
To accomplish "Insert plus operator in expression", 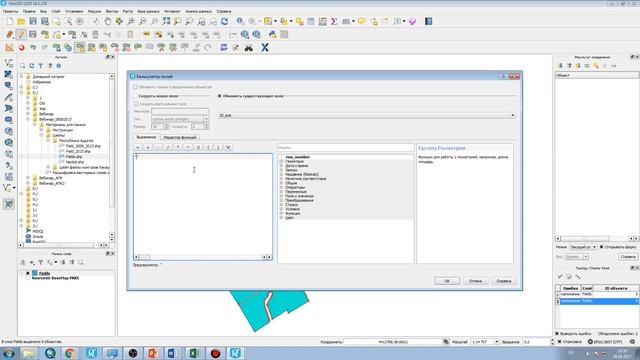I will pyautogui.click(x=148, y=147).
